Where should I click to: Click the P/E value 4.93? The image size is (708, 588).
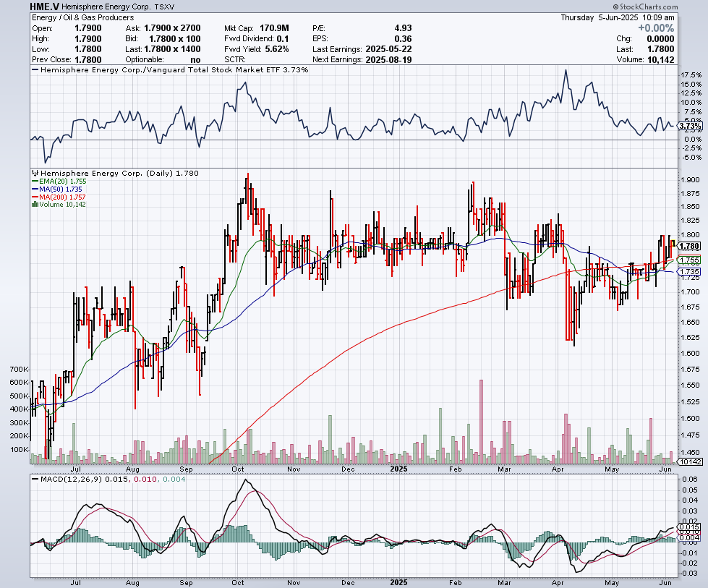tap(403, 28)
